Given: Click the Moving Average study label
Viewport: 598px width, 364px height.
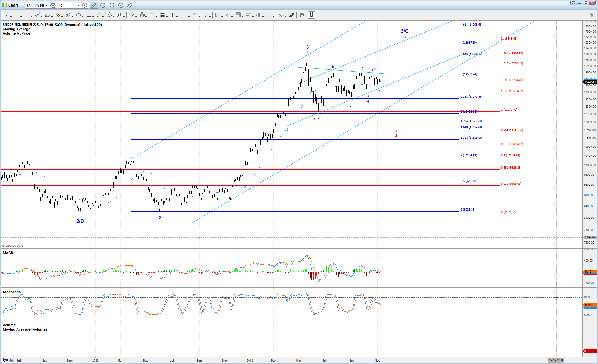Looking at the screenshot, I should (17, 29).
